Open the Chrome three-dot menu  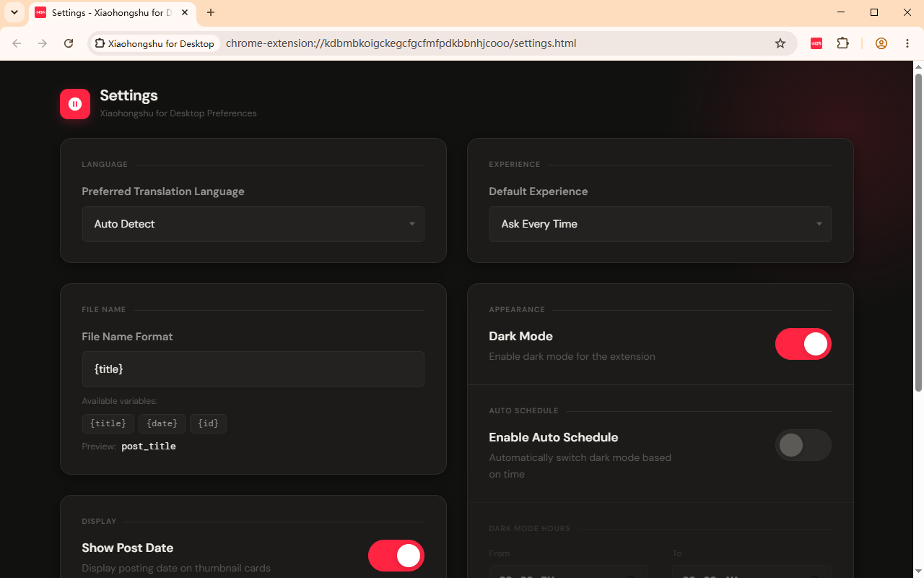[x=907, y=43]
